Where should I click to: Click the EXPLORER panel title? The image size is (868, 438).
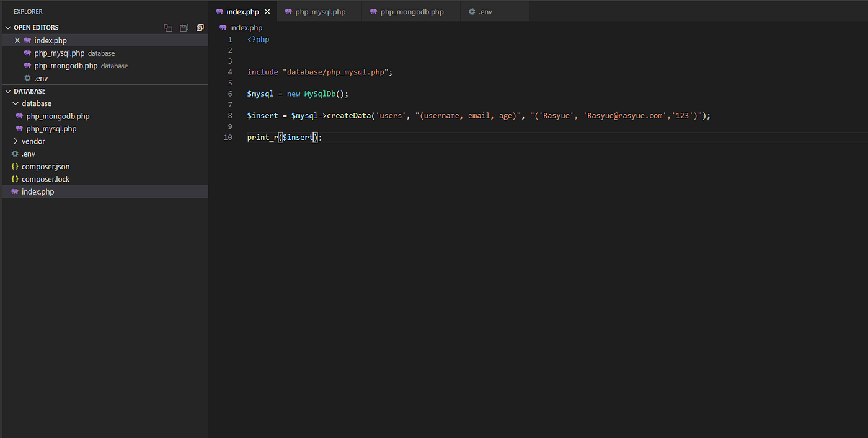(x=28, y=12)
